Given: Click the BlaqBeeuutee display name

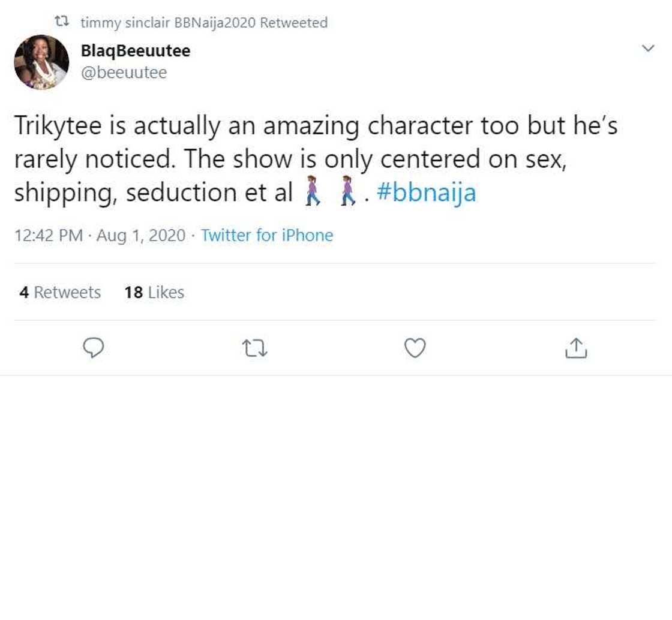Looking at the screenshot, I should pyautogui.click(x=135, y=50).
